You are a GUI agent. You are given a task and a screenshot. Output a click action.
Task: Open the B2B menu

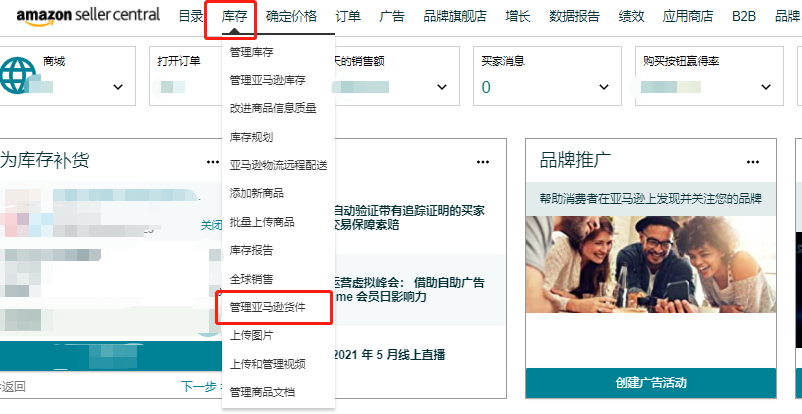point(744,16)
